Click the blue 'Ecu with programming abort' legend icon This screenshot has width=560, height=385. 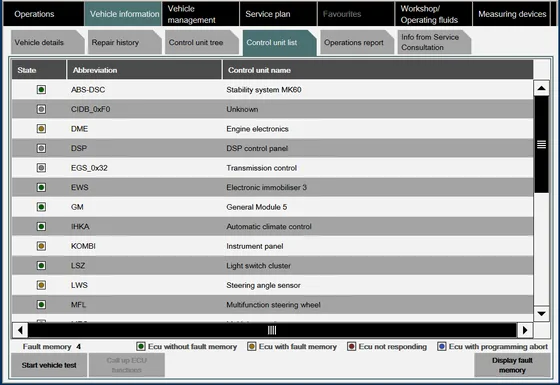click(x=442, y=346)
